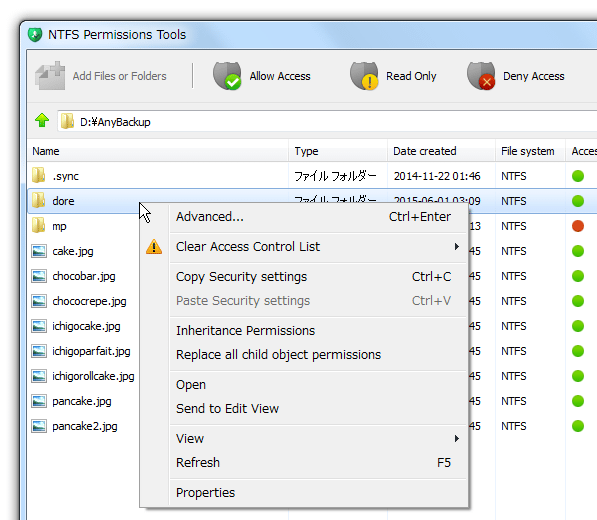Click the red access indicator for mp
Screen dimensions: 597x520
pos(578,226)
